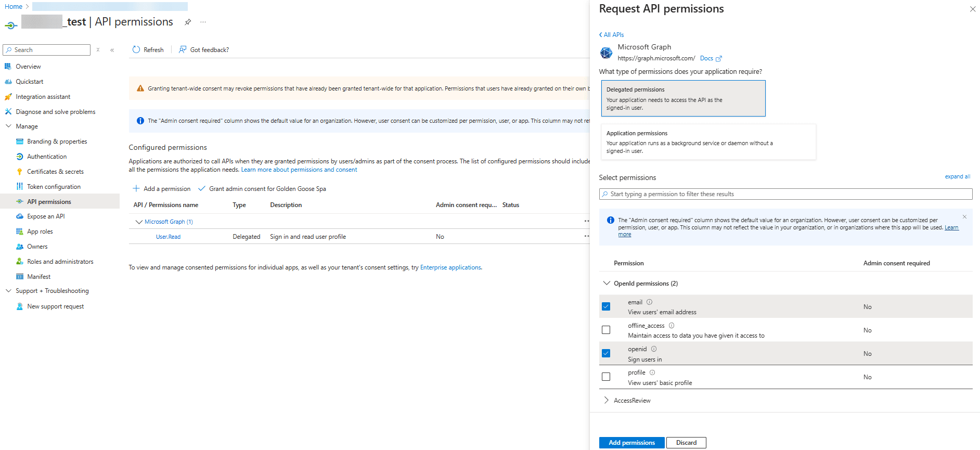Click the Authentication icon in sidebar
The image size is (980, 450).
[x=20, y=156]
